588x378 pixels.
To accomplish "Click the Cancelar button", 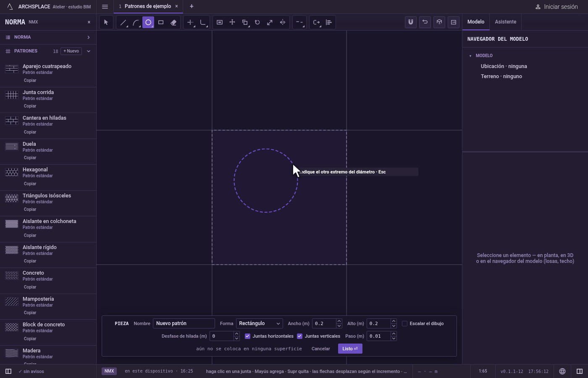I will tap(321, 349).
